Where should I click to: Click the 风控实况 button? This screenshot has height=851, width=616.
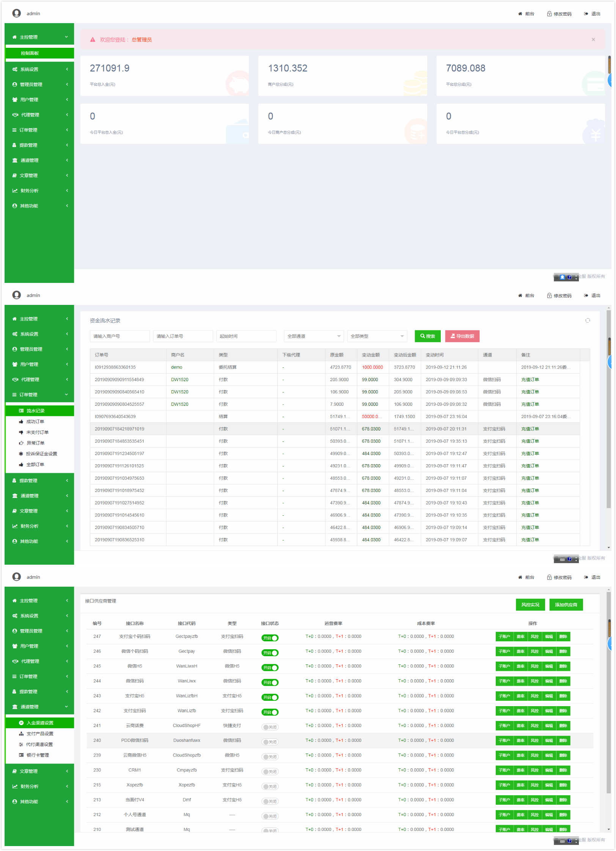click(530, 604)
